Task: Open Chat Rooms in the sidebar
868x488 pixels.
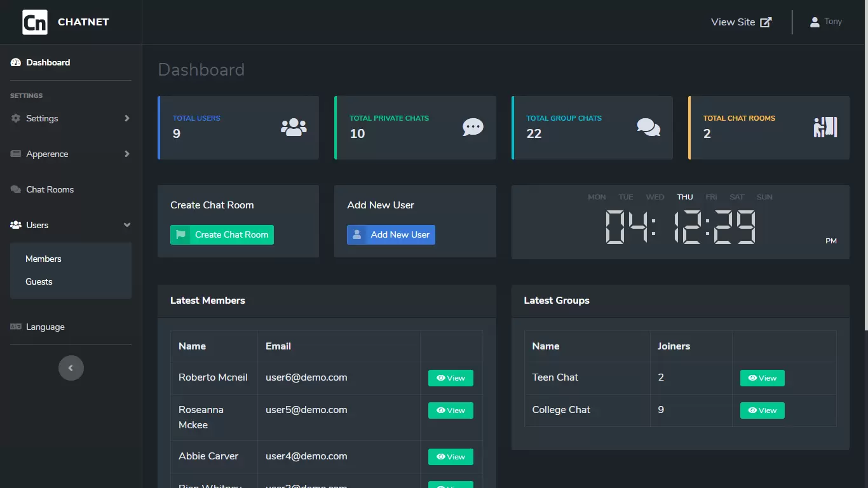Action: click(50, 189)
